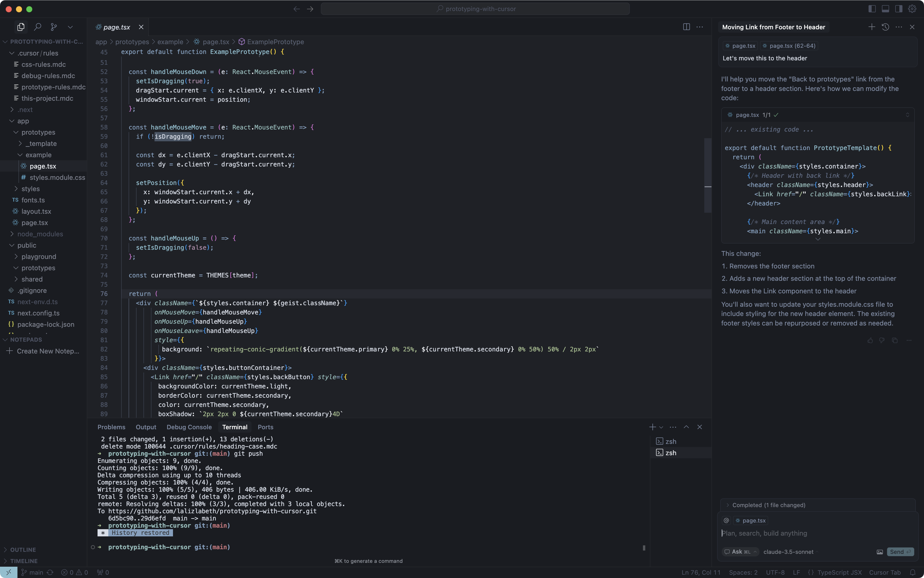Open the Ask mode dropdown

(740, 552)
